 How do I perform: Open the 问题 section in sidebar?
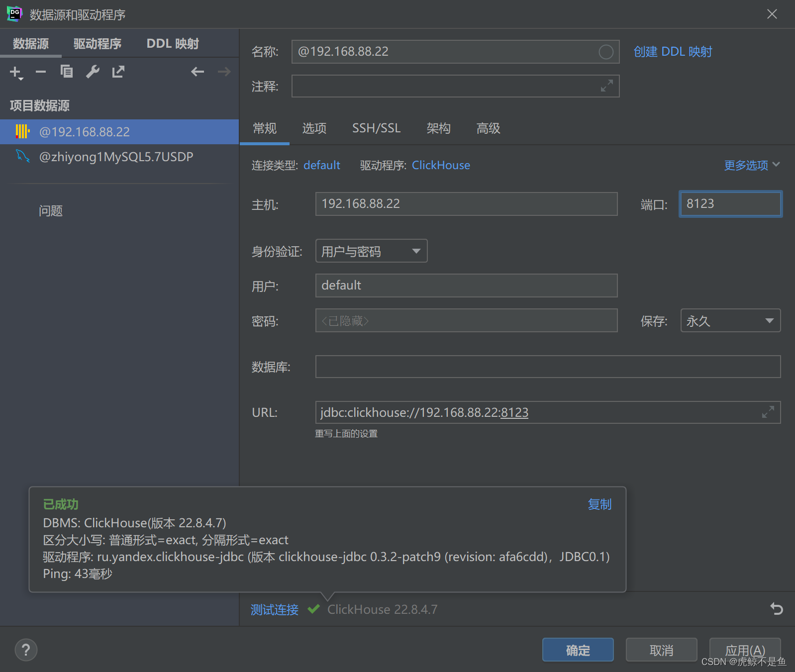pyautogui.click(x=51, y=211)
